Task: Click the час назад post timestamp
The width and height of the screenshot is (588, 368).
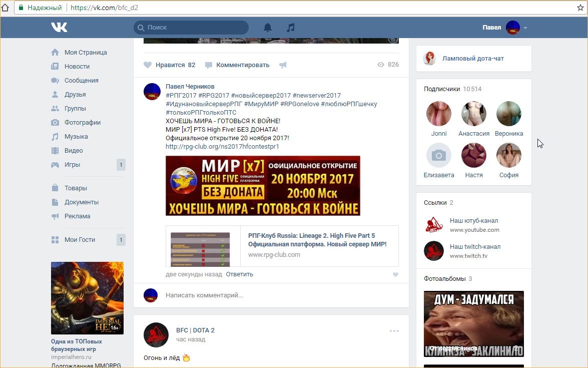Action: tap(191, 339)
